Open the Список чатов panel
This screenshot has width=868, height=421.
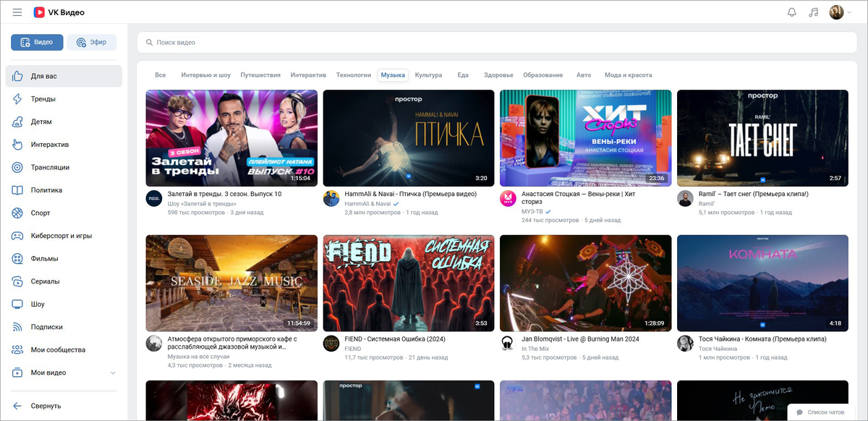[820, 412]
